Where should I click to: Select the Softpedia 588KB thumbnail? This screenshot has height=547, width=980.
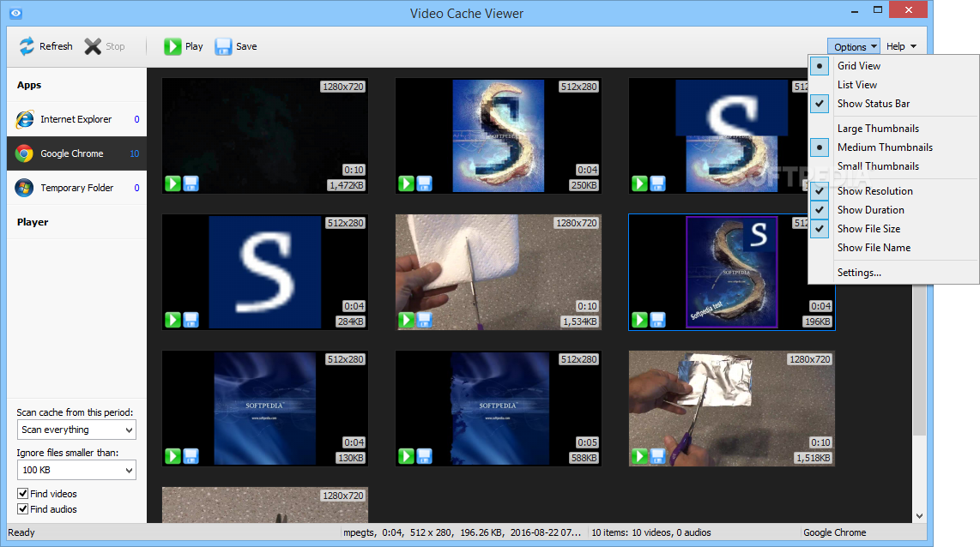pyautogui.click(x=498, y=408)
